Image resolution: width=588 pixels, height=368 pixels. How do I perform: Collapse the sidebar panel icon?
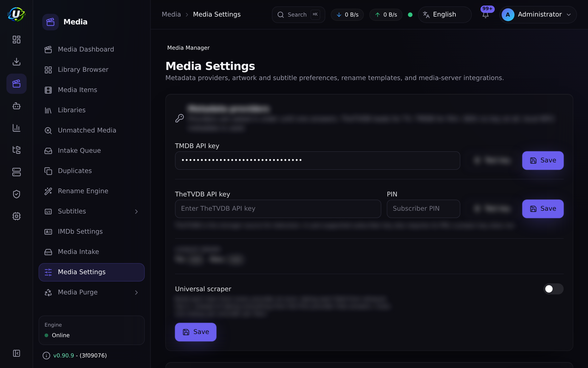click(x=16, y=353)
